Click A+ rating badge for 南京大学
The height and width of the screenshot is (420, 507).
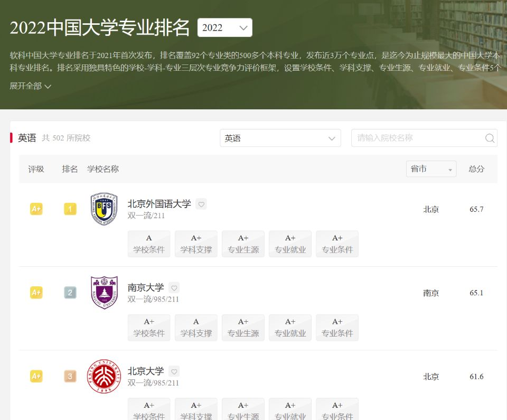tap(36, 293)
